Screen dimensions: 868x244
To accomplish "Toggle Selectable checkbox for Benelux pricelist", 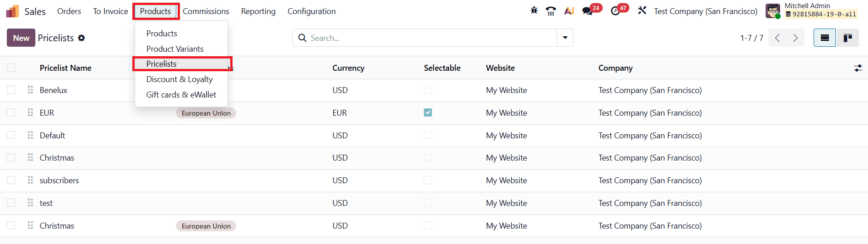I will (x=428, y=90).
